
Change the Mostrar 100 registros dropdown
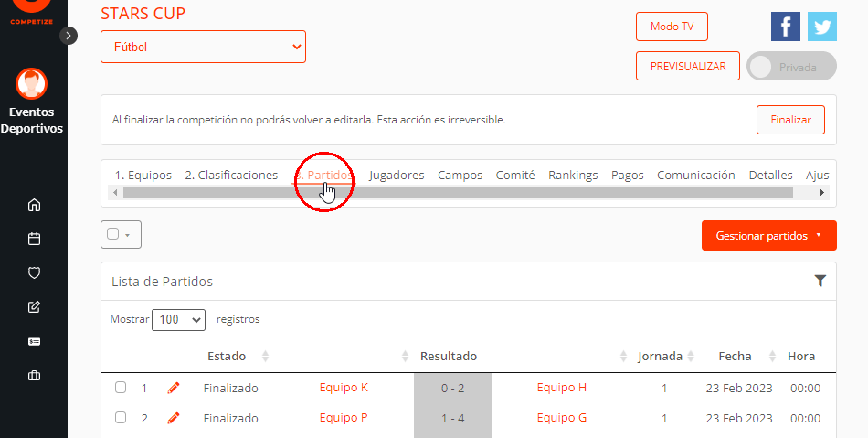point(178,319)
